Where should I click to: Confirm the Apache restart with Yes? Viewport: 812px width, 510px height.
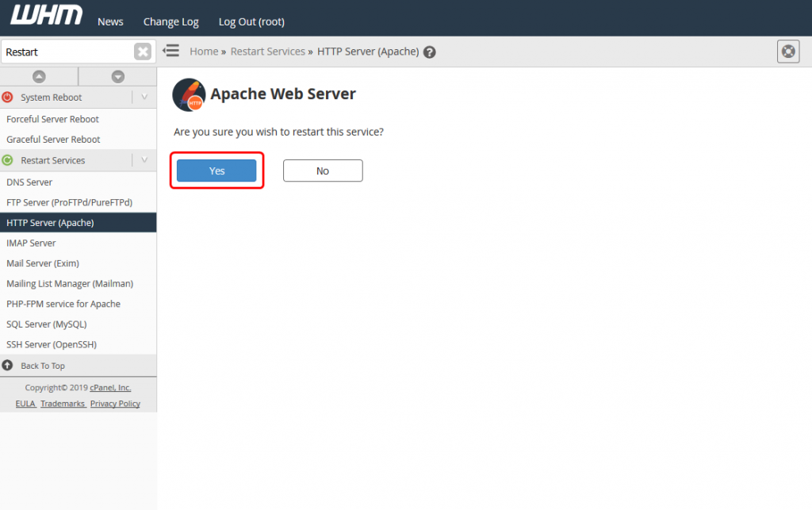point(216,170)
